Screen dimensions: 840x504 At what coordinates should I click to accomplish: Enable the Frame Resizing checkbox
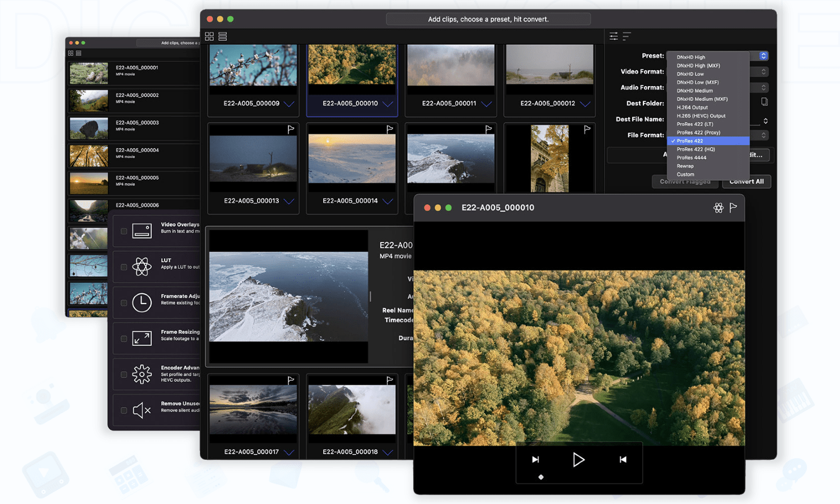click(124, 339)
